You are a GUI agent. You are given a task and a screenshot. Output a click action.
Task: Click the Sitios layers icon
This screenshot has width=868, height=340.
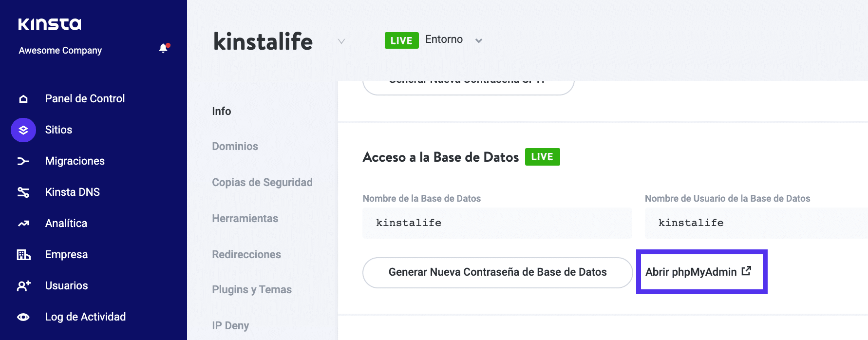pos(23,130)
